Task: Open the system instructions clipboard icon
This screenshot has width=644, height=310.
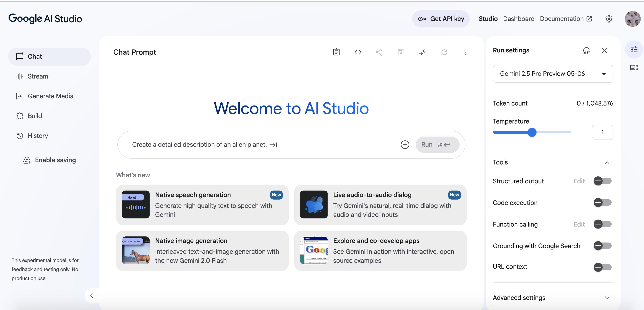Action: coord(336,52)
